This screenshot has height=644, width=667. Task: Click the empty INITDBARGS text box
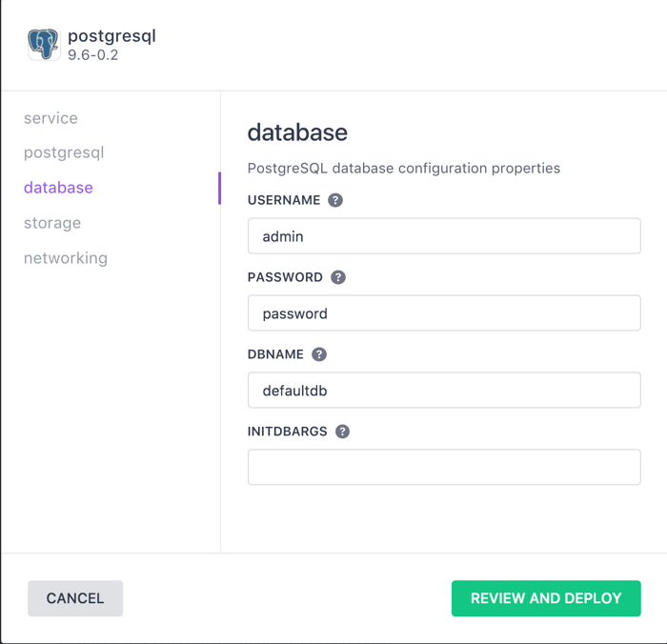pyautogui.click(x=444, y=467)
